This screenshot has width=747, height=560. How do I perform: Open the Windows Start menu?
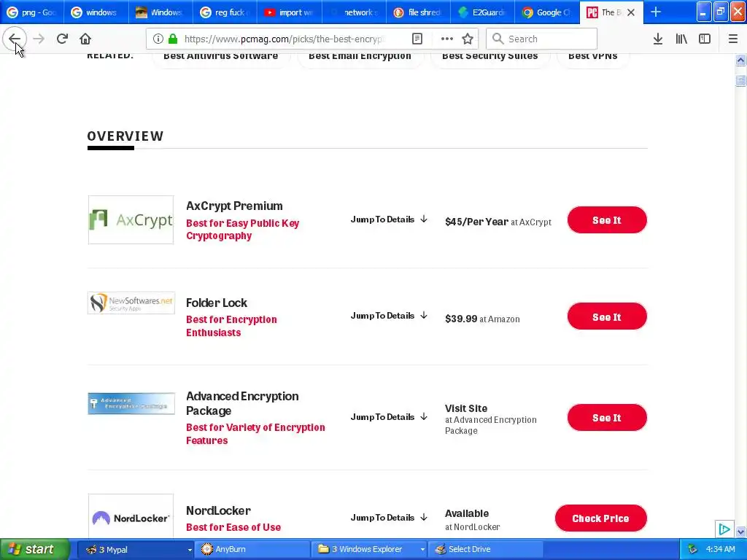pyautogui.click(x=34, y=549)
